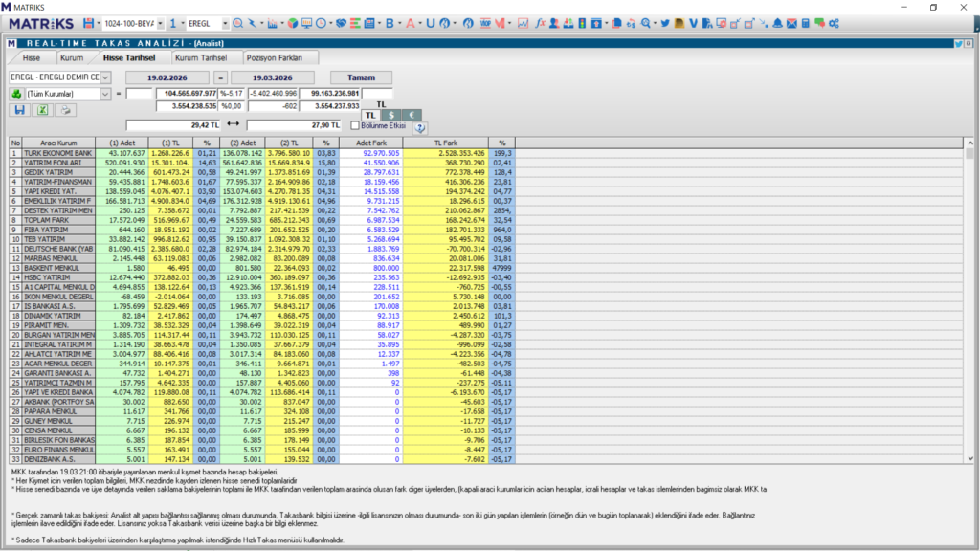Click the monitor presentation icon in toolbar

point(307,23)
